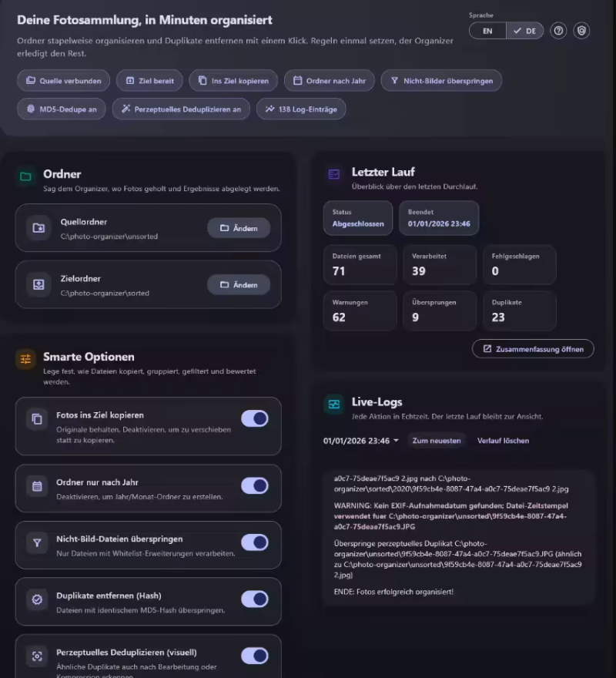Click the Verlauf löschen link

(503, 441)
